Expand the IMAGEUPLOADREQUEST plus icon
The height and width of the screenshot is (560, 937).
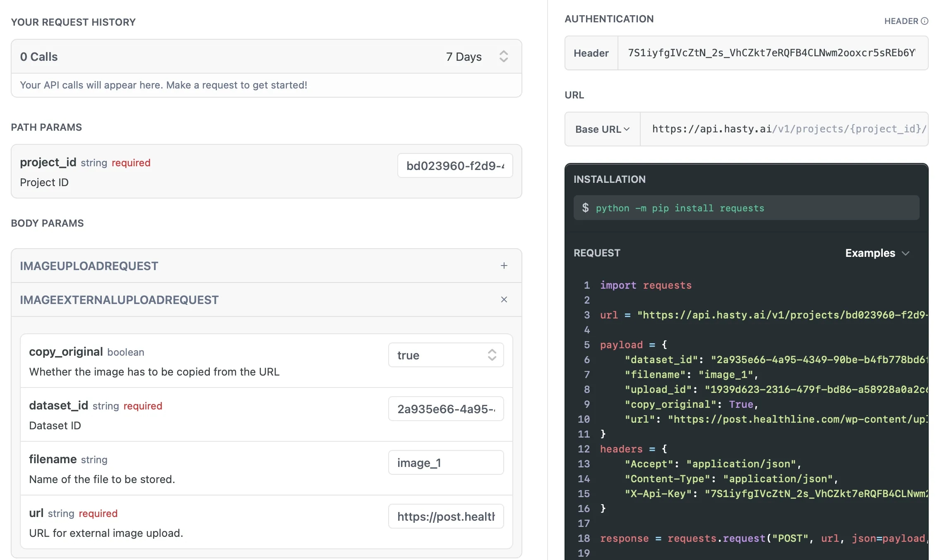[x=504, y=266]
